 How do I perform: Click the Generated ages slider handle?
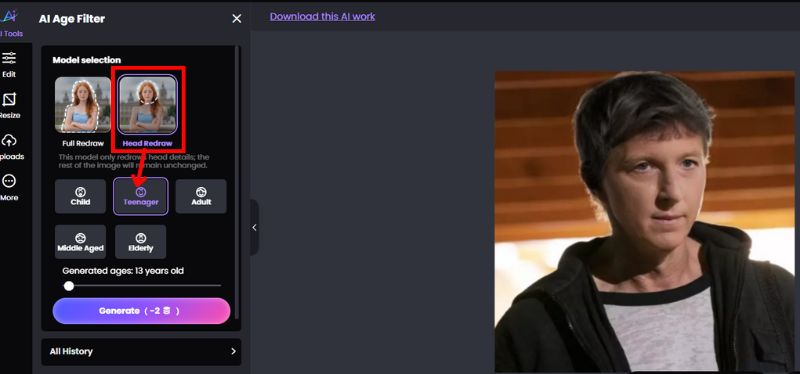coord(69,286)
